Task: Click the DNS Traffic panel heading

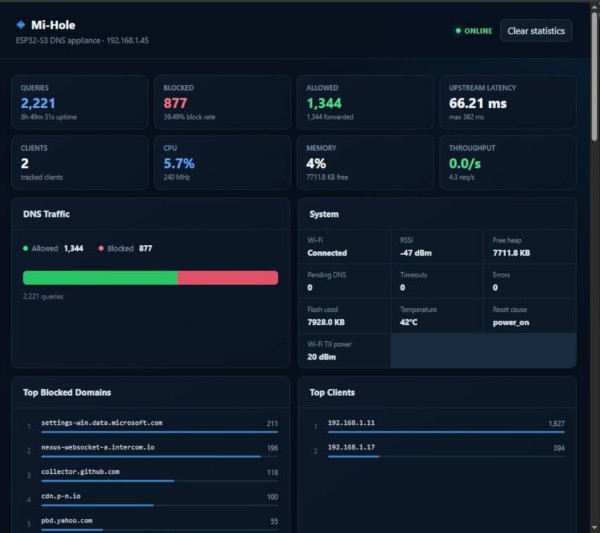Action: tap(46, 214)
